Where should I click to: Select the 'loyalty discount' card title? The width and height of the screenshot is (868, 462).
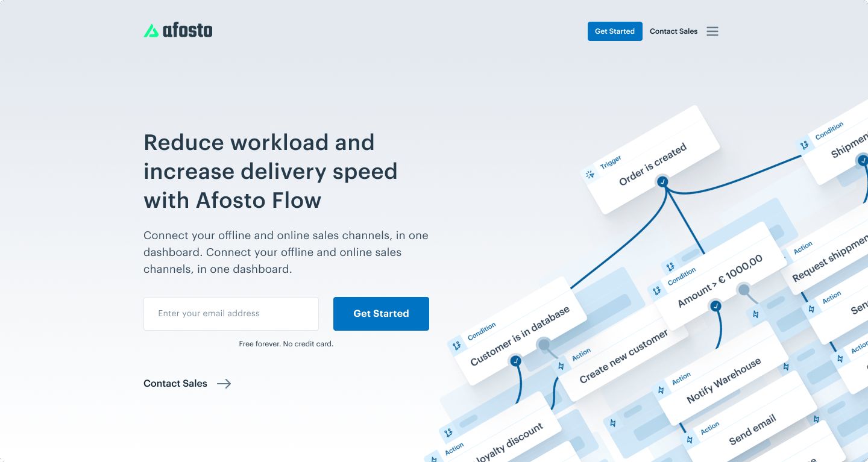509,443
